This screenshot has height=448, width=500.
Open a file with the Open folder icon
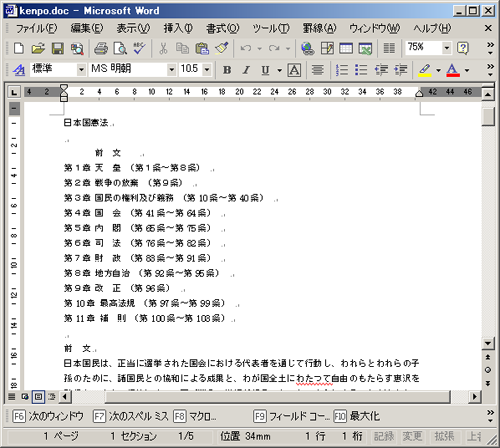38,48
